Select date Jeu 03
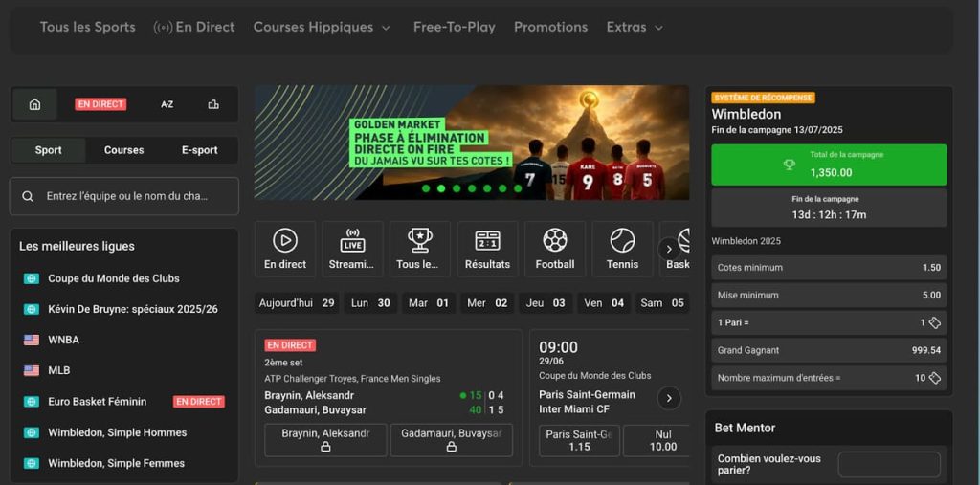 click(546, 303)
